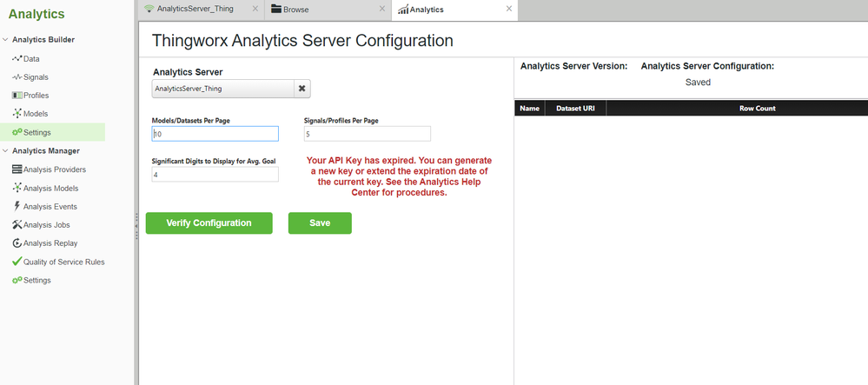Collapse the Analytics Builder section

tap(5, 39)
